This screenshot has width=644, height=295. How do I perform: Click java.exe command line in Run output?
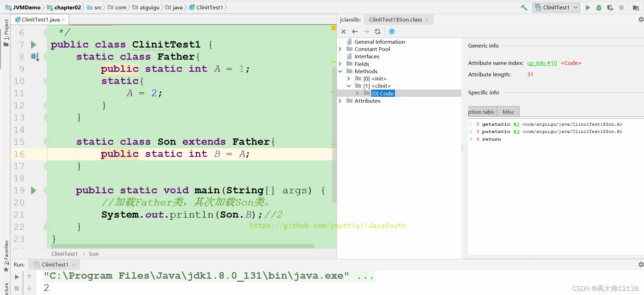tap(209, 276)
